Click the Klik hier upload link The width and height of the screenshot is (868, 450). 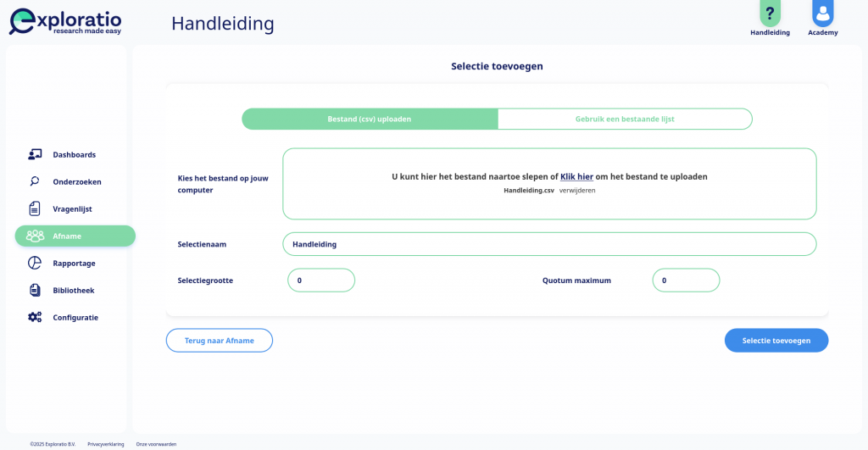pos(576,176)
